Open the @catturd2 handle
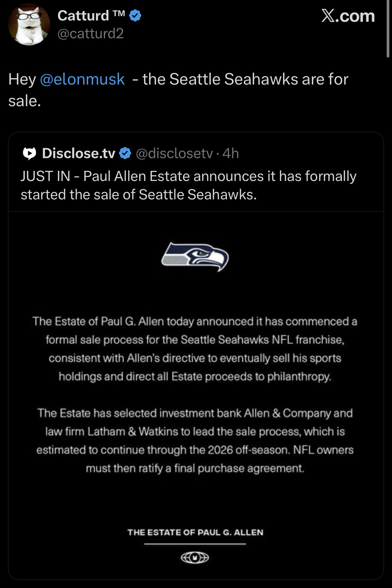 click(90, 34)
